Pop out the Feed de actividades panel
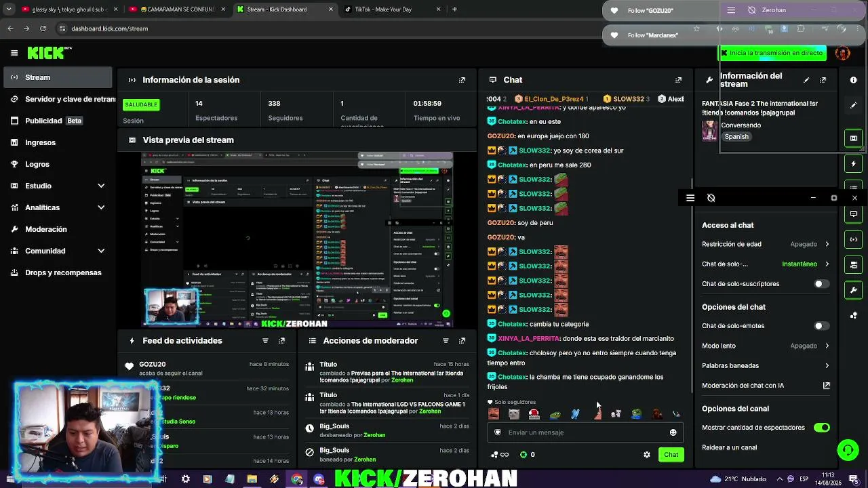The width and height of the screenshot is (868, 488). 281,341
